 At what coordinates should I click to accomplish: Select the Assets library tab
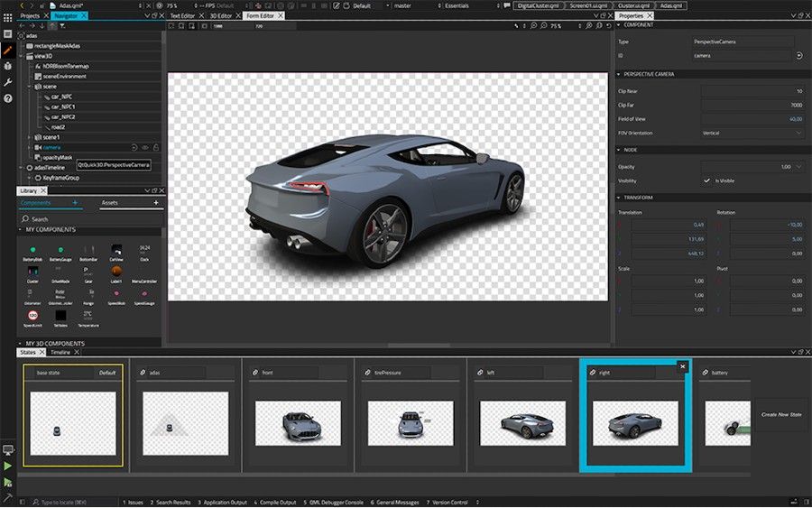coord(110,202)
